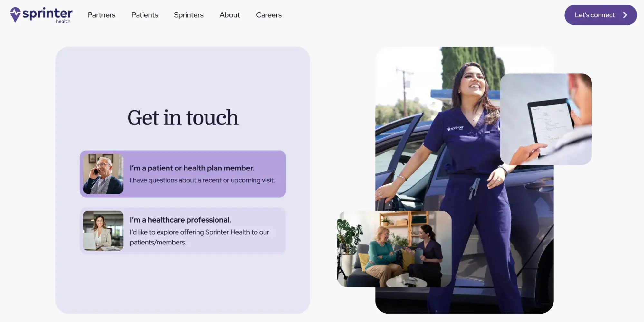644x322 pixels.
Task: Click the chevron arrow inside Let's connect
Action: tap(625, 15)
